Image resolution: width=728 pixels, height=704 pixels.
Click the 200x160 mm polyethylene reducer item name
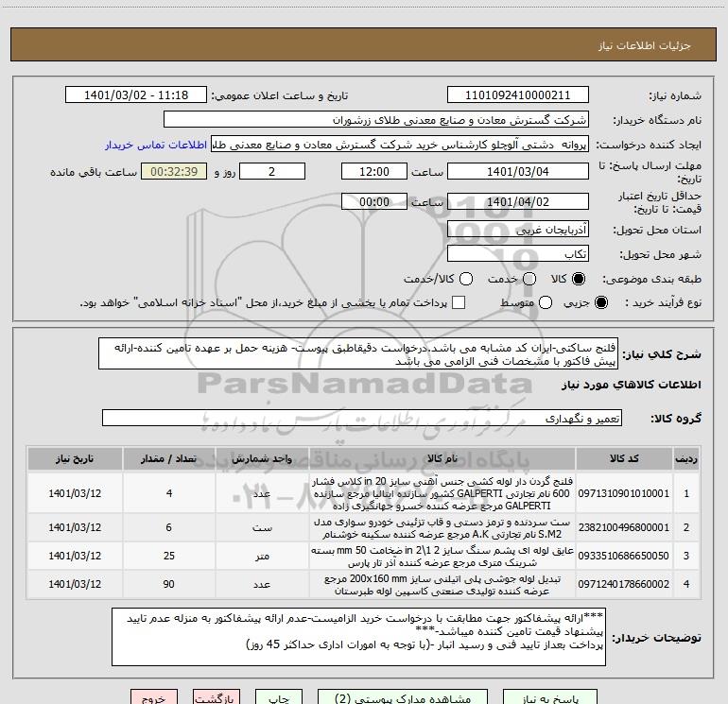coord(442,585)
